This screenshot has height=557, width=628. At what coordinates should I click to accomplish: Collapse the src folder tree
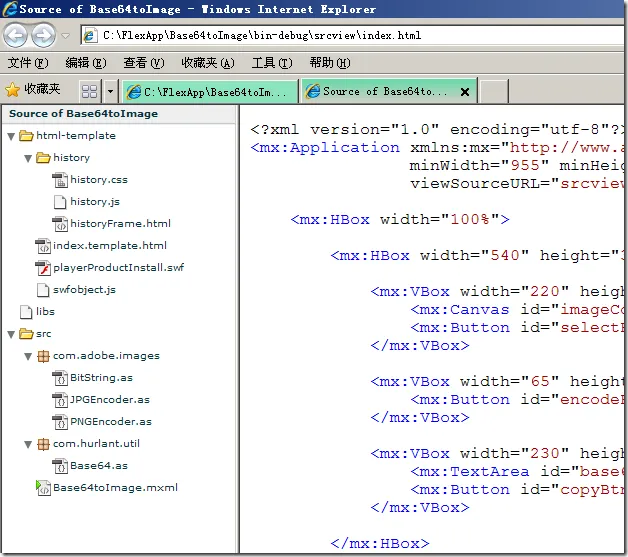click(x=10, y=334)
